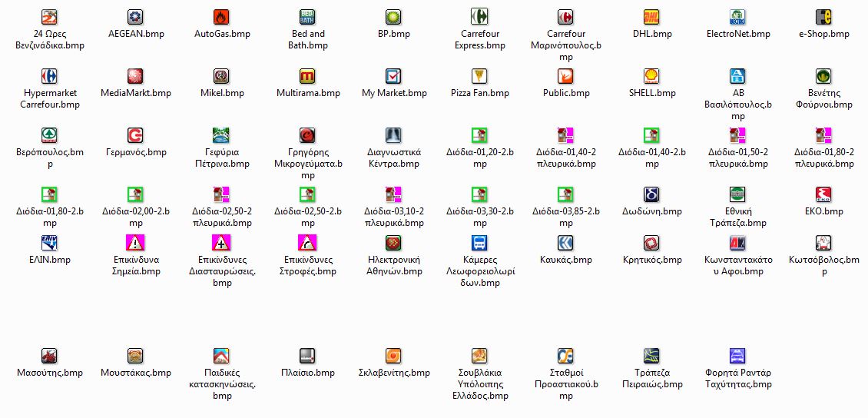Click the Διόδια-01,80-2 πλευρικά.bmp icon
Image resolution: width=868 pixels, height=418 pixels.
coord(823,136)
